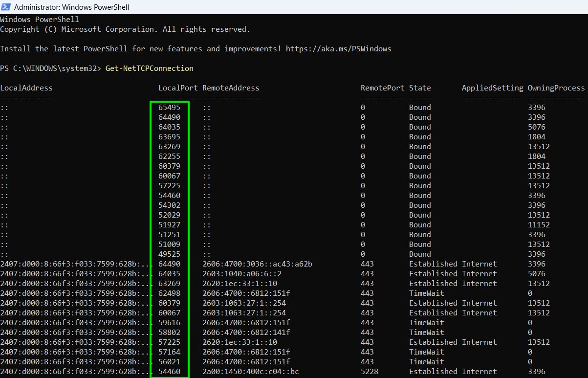The image size is (588, 378).
Task: Select the LocalAddress column header
Action: (26, 88)
